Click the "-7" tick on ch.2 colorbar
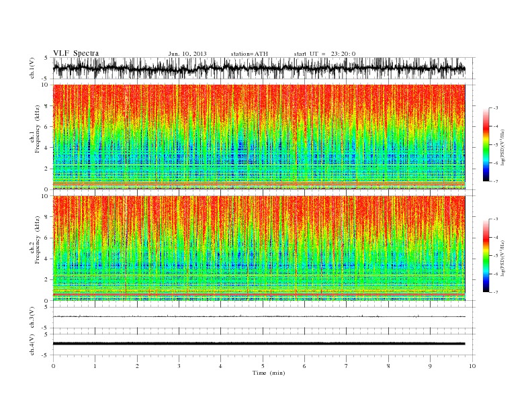Image resolution: width=532 pixels, height=411 pixels. click(x=496, y=292)
